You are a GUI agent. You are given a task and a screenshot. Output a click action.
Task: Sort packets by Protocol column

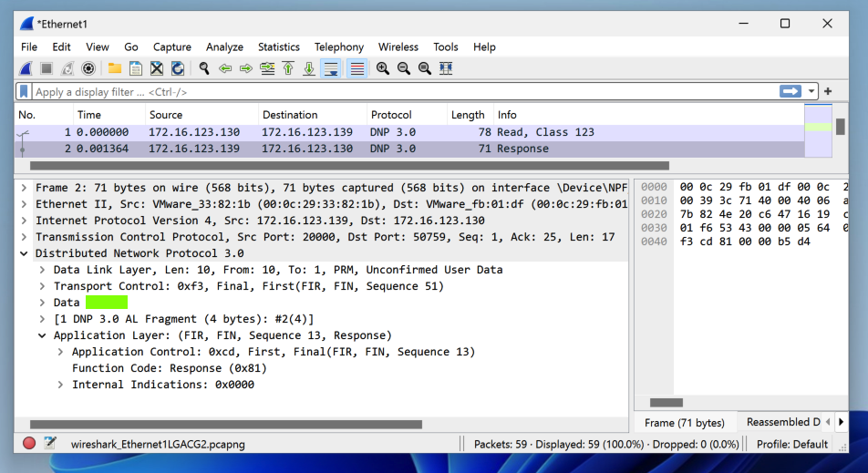(407, 115)
